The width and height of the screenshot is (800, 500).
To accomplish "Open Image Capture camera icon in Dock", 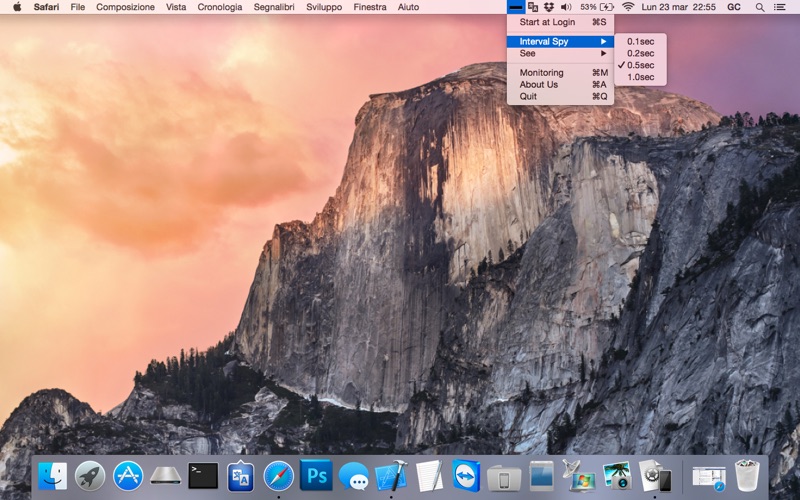I will coord(617,476).
